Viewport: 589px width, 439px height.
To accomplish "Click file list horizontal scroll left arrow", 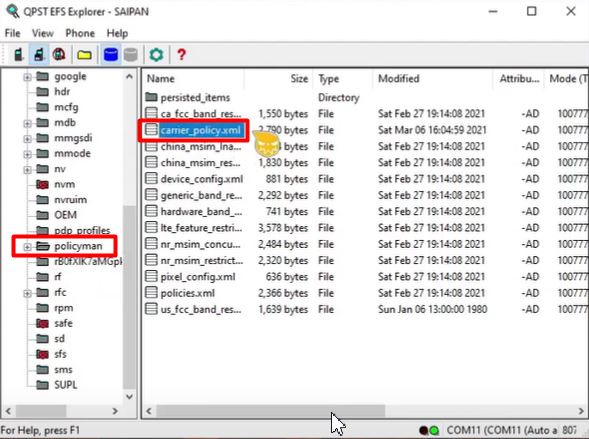I will pos(149,411).
